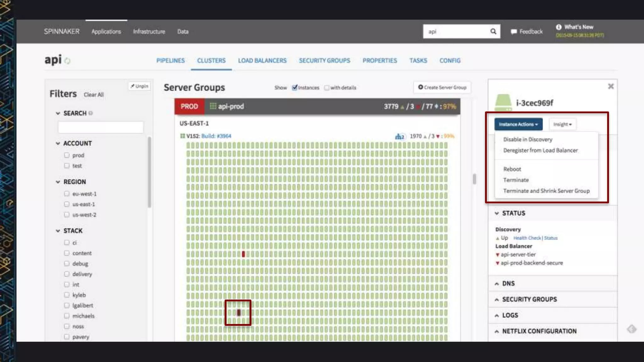644x362 pixels.
Task: Click the Create Server Group button
Action: pyautogui.click(x=442, y=87)
